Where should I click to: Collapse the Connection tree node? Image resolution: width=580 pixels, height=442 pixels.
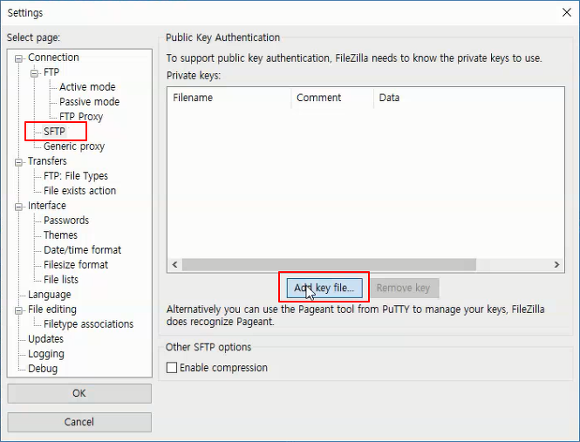(x=18, y=59)
